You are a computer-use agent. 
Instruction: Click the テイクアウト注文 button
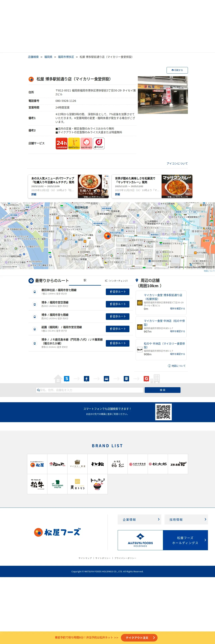click(x=139, y=638)
